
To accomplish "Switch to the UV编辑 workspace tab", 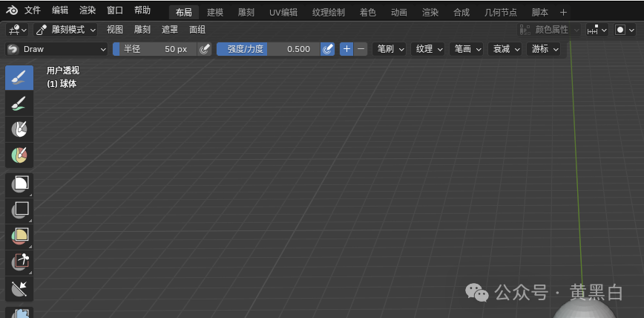I will tap(283, 13).
